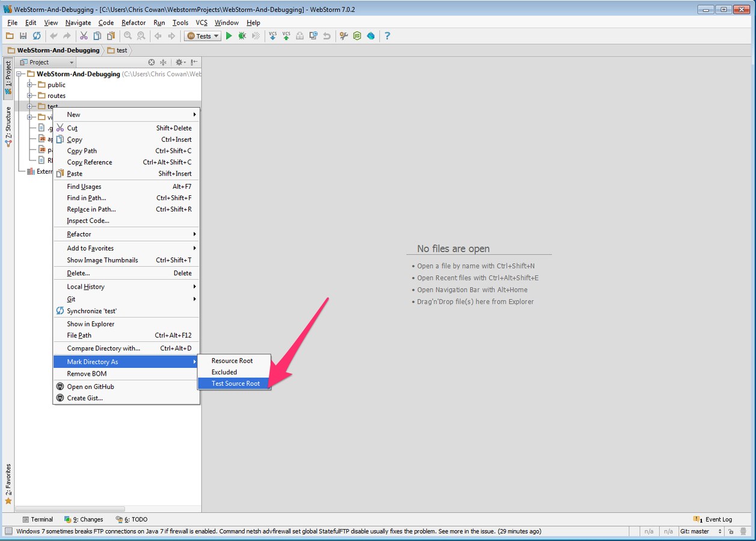Click the Open folder toolbar icon
The height and width of the screenshot is (541, 756).
click(x=10, y=36)
